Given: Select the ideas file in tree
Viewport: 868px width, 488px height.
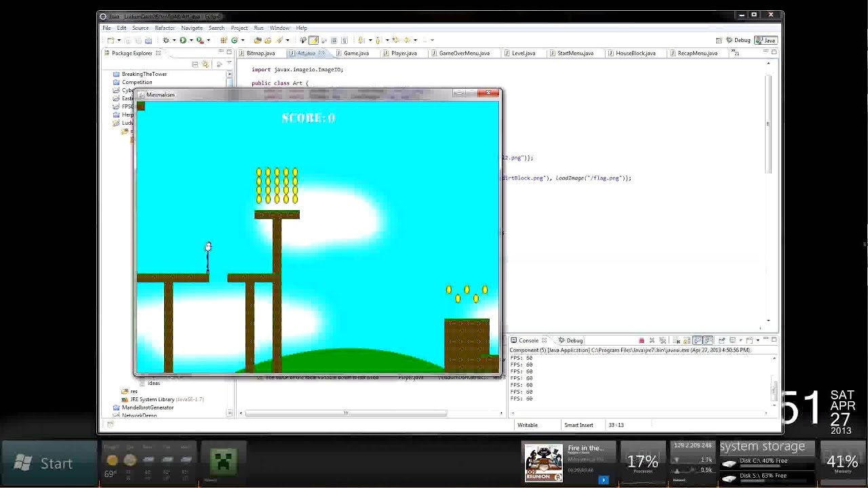Looking at the screenshot, I should pos(154,383).
